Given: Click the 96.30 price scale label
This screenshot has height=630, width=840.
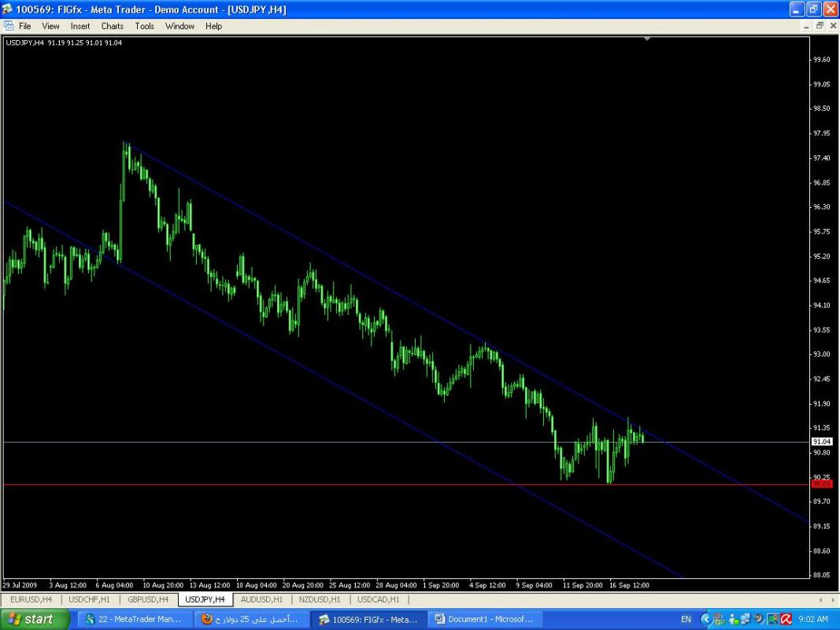Looking at the screenshot, I should pyautogui.click(x=822, y=206).
